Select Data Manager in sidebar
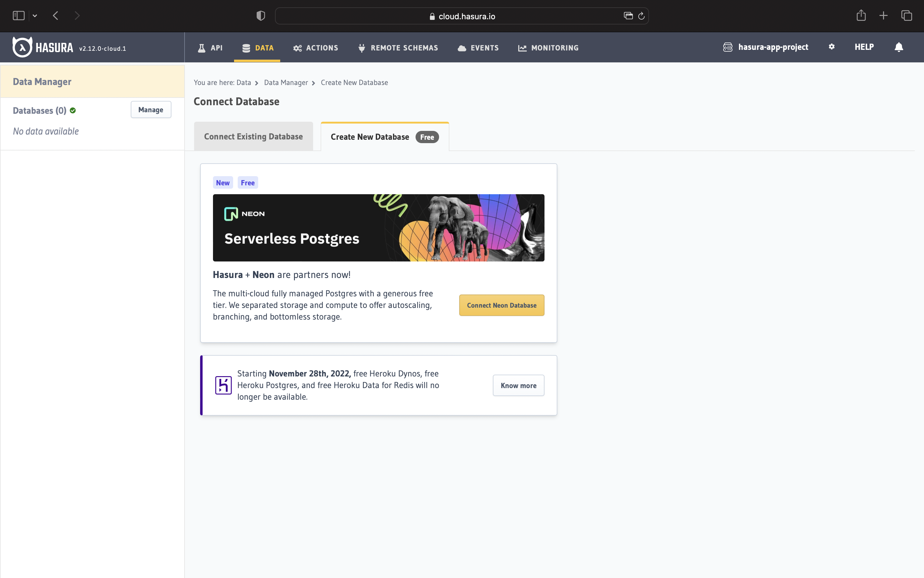This screenshot has width=924, height=578. click(92, 81)
